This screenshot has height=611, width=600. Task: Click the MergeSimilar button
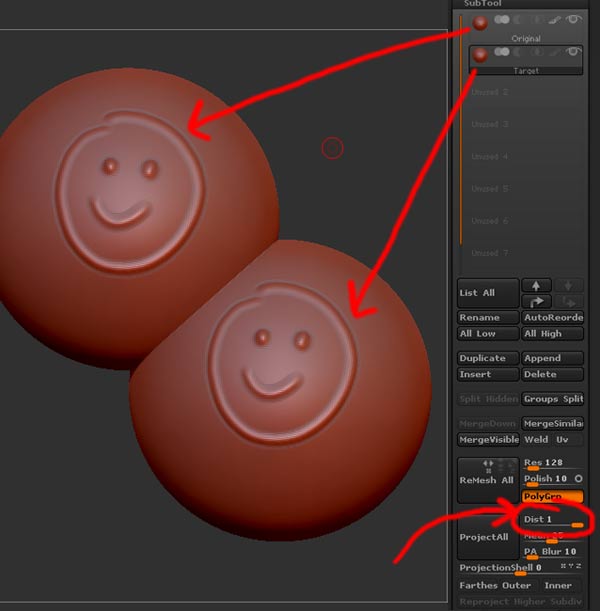click(552, 424)
